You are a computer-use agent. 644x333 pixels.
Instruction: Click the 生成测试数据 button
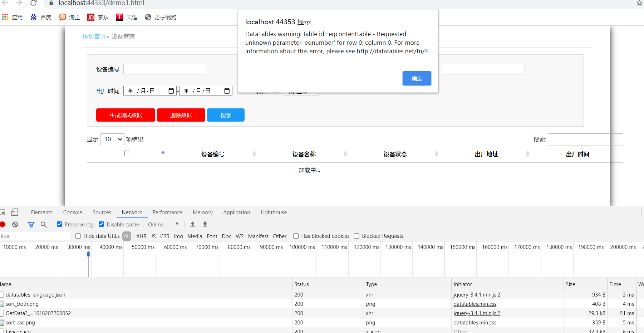pos(126,115)
